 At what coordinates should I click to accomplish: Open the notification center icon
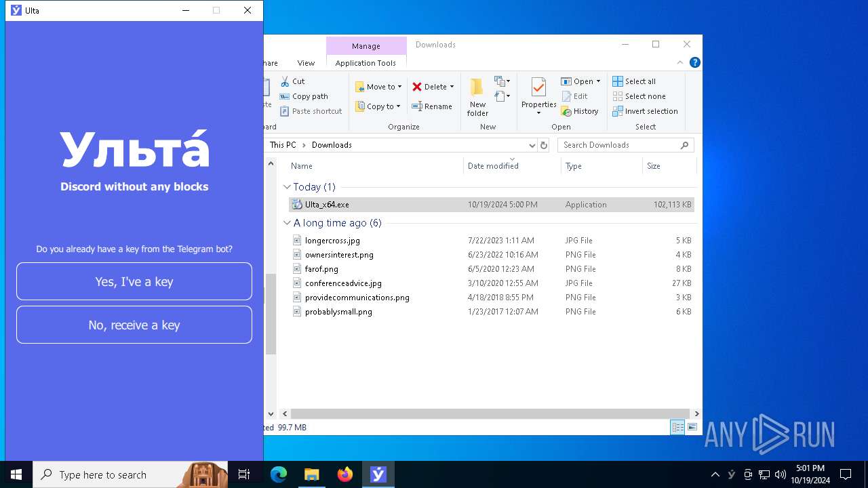[x=846, y=474]
